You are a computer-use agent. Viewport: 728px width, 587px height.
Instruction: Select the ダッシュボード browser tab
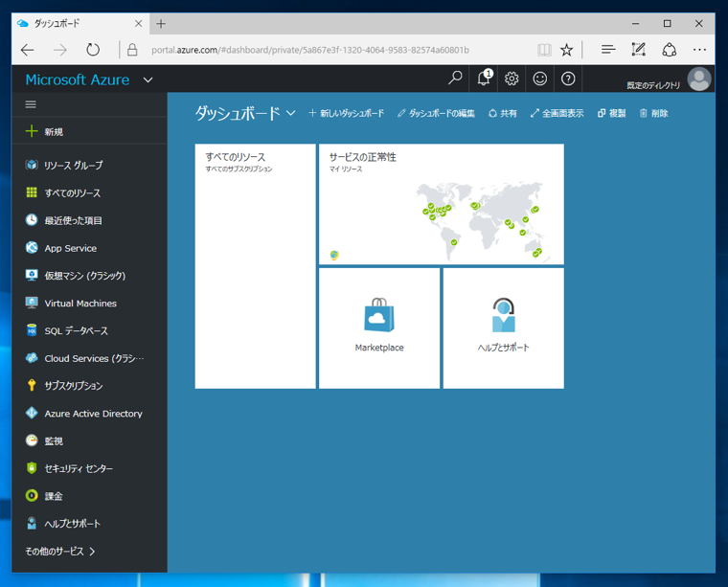(x=80, y=23)
